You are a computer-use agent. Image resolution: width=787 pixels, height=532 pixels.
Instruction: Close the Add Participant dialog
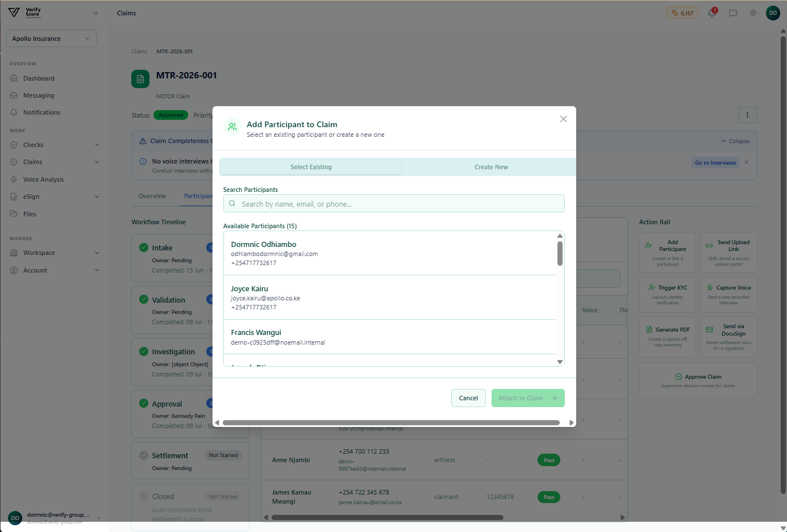[x=563, y=119]
